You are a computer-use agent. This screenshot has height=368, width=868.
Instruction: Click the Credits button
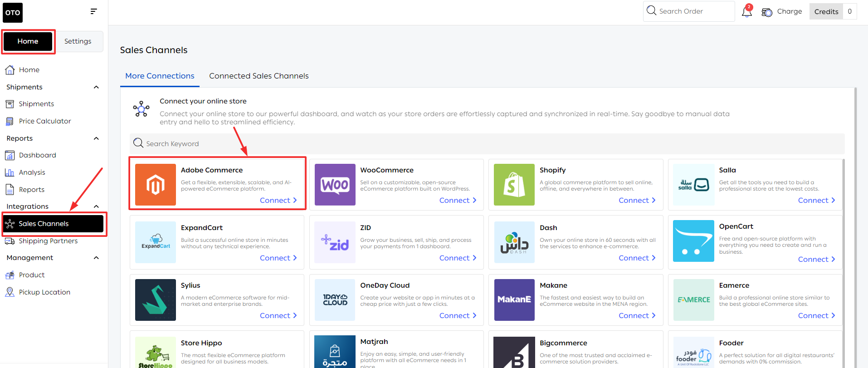coord(826,12)
